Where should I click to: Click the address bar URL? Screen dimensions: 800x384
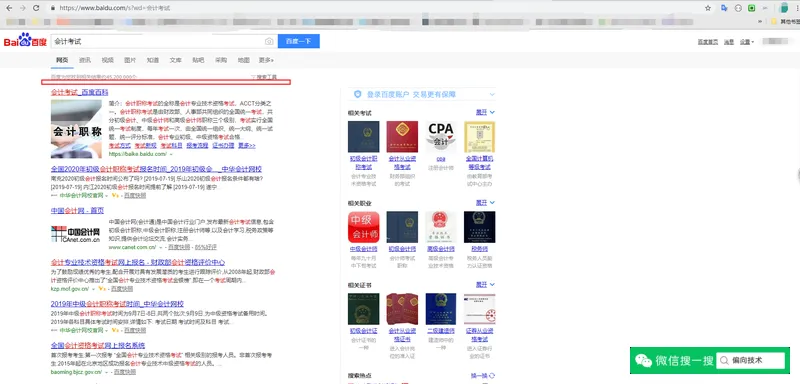115,8
